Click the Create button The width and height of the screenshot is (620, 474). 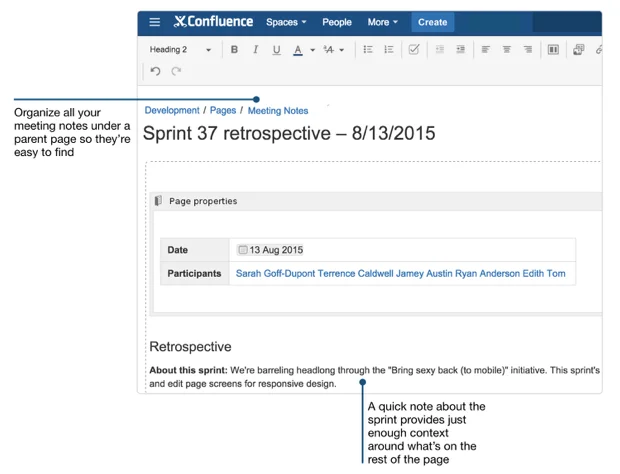tap(433, 22)
